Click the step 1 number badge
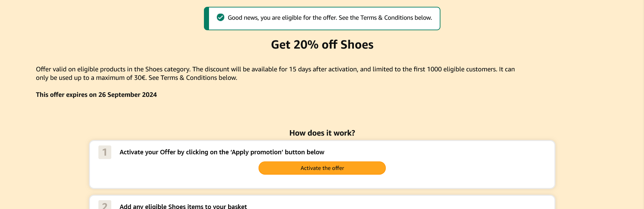Image resolution: width=644 pixels, height=209 pixels. [x=105, y=152]
